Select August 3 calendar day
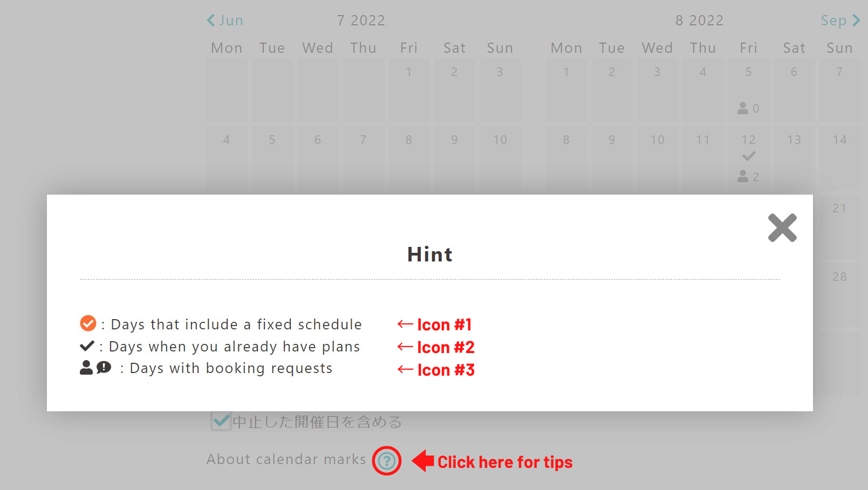This screenshot has width=868, height=490. tap(657, 89)
